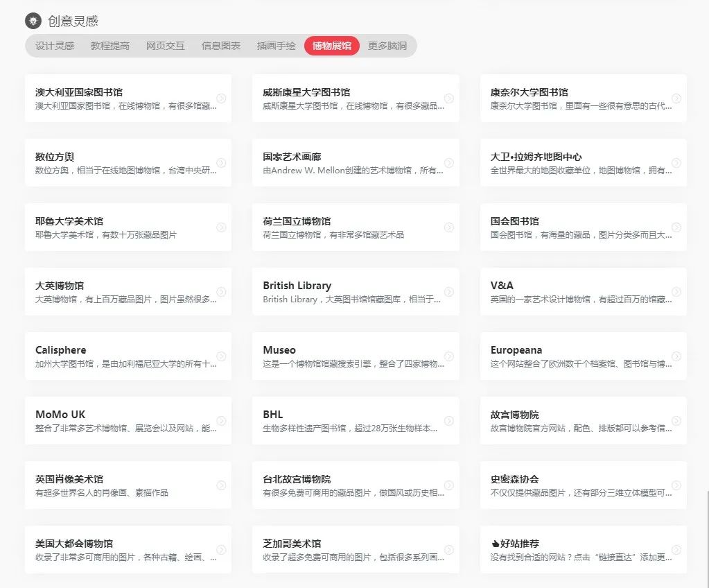
Task: Open the British Library title link
Action: (x=297, y=286)
